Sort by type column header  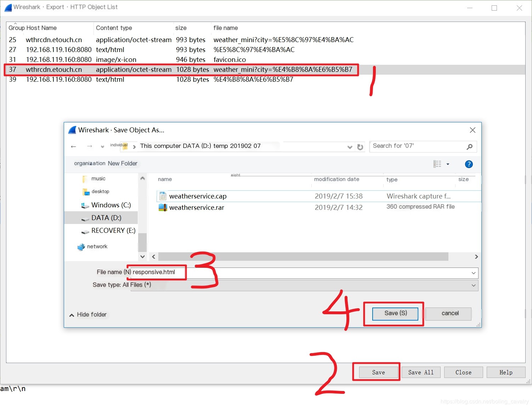[x=392, y=180]
